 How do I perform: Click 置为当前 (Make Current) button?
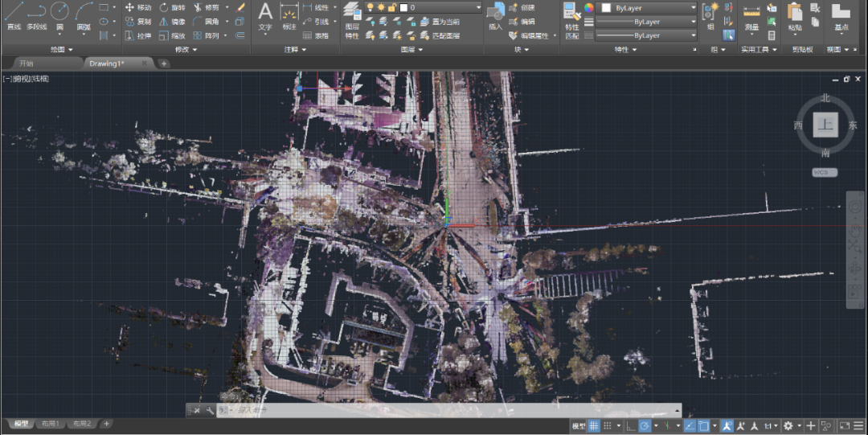(x=440, y=22)
